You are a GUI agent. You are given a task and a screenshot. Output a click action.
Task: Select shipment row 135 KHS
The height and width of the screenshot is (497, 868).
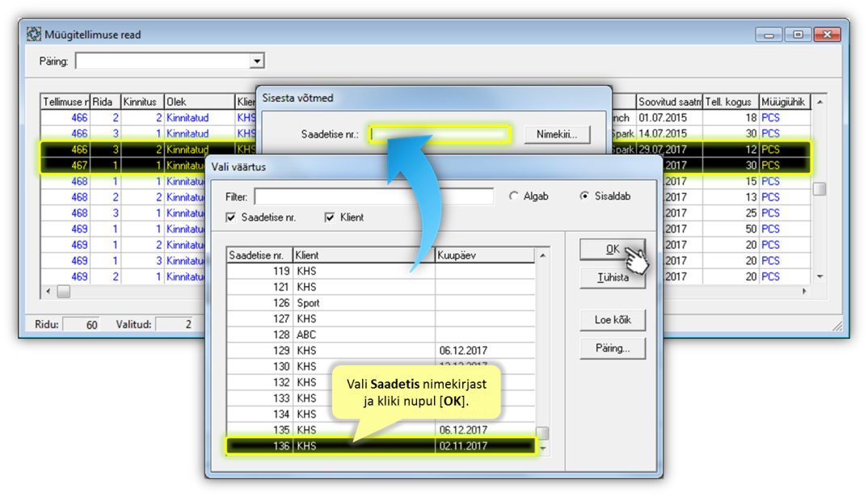[x=381, y=430]
